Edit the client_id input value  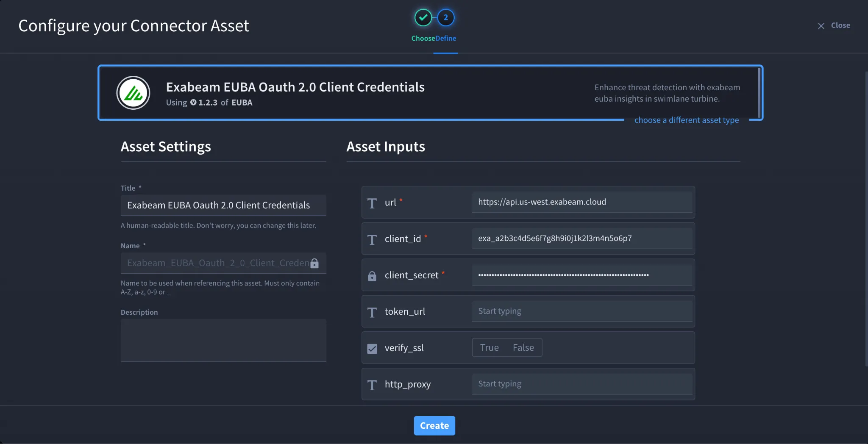coord(582,239)
